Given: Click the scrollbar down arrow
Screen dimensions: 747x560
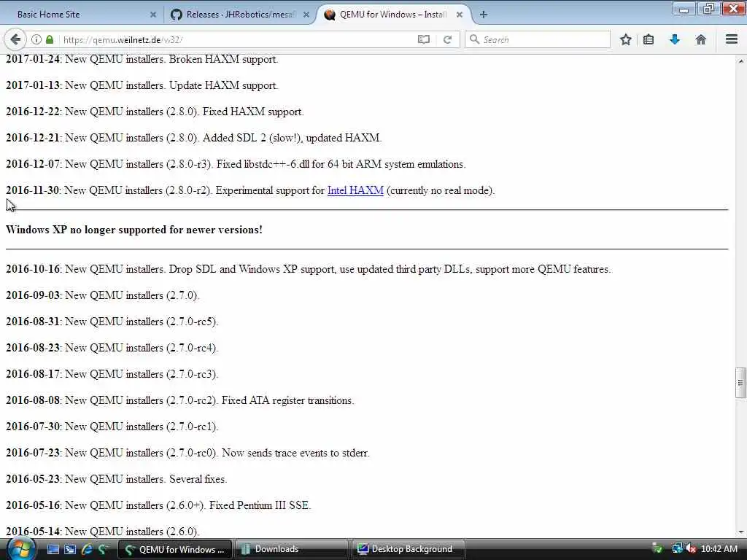Looking at the screenshot, I should click(741, 532).
